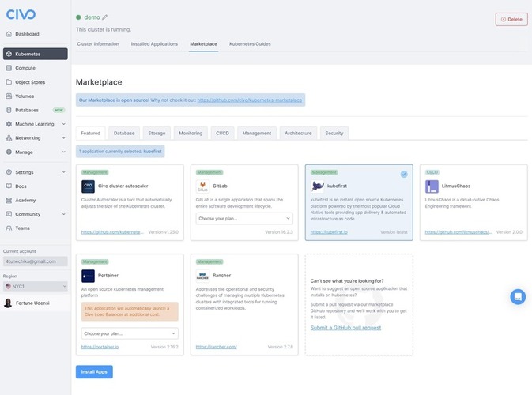Open Dashboard home icon in sidebar
This screenshot has width=532, height=395.
point(9,34)
